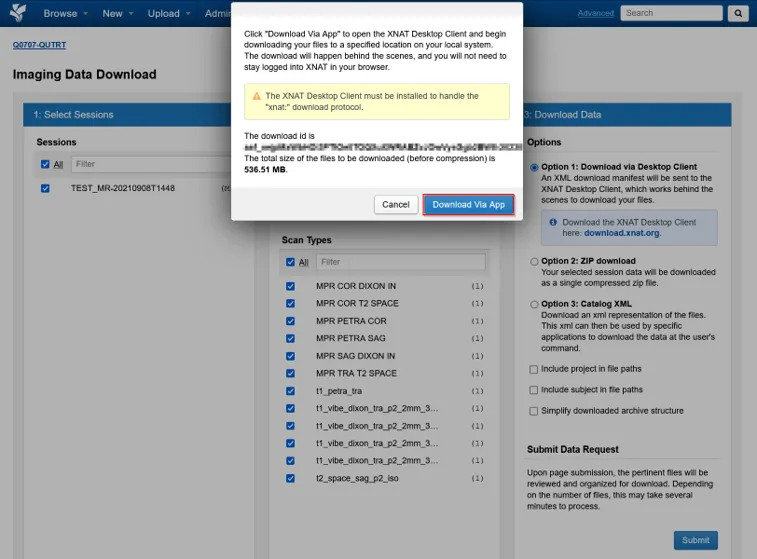
Task: Focus the top Search field
Action: (x=672, y=13)
